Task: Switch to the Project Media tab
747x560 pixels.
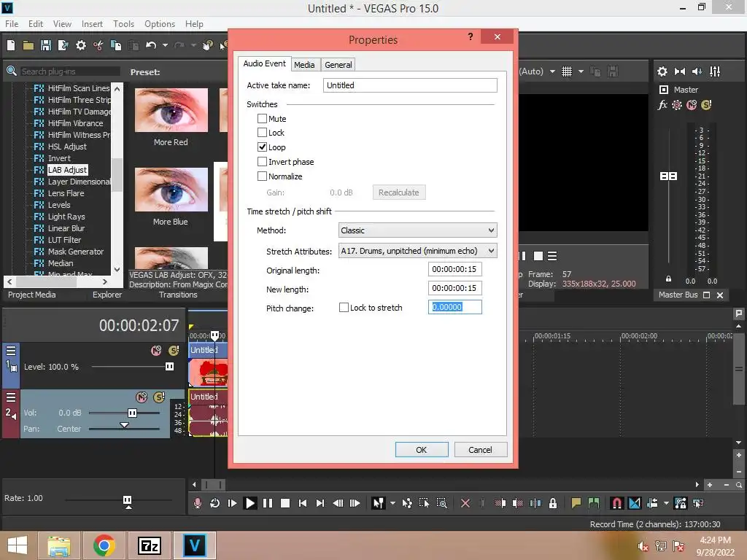Action: pyautogui.click(x=31, y=295)
